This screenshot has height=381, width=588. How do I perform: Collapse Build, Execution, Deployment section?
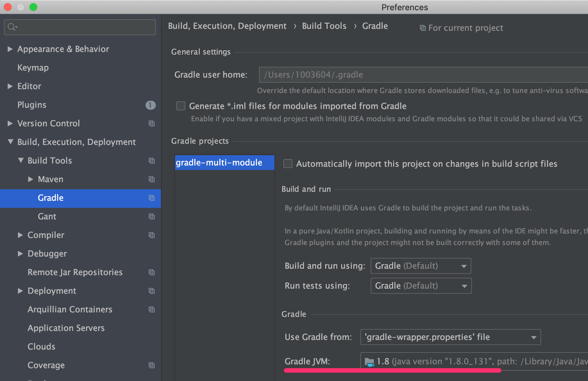tap(11, 142)
